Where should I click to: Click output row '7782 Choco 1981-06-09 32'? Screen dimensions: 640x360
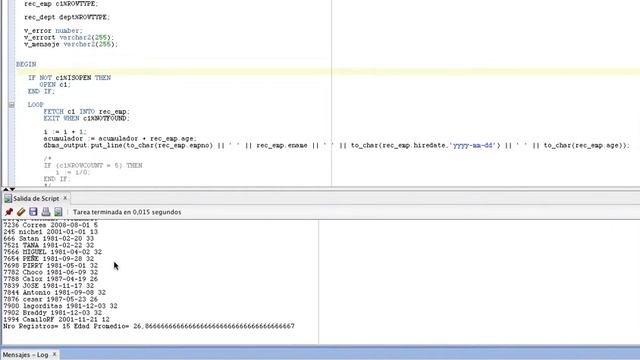coord(51,272)
